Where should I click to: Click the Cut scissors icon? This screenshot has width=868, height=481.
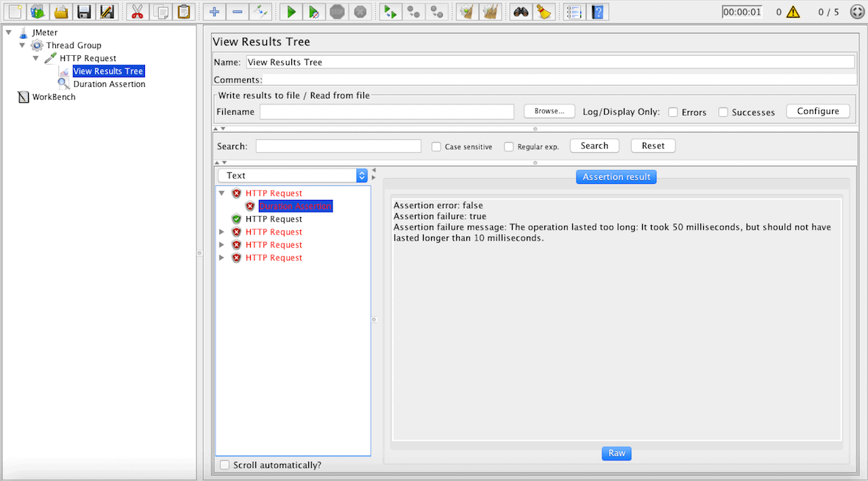pyautogui.click(x=137, y=12)
